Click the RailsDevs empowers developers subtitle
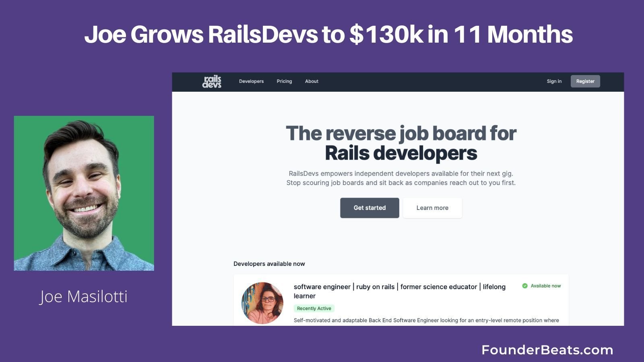 pos(401,178)
